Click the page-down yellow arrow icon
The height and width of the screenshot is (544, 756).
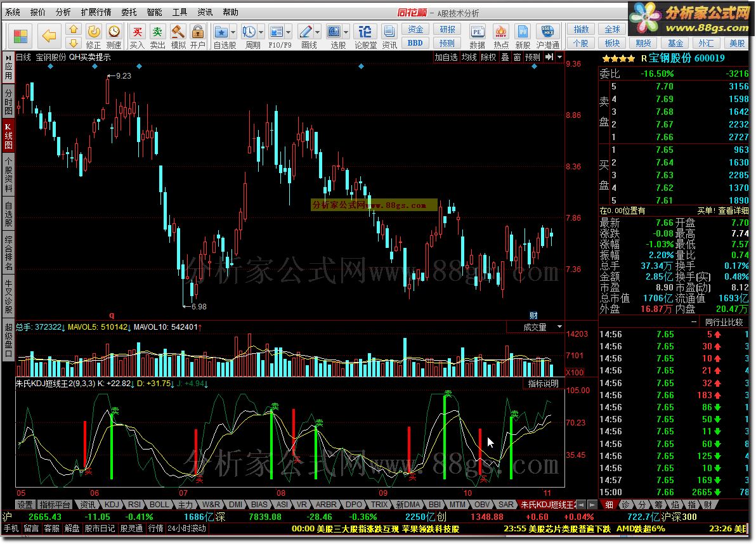[x=74, y=43]
